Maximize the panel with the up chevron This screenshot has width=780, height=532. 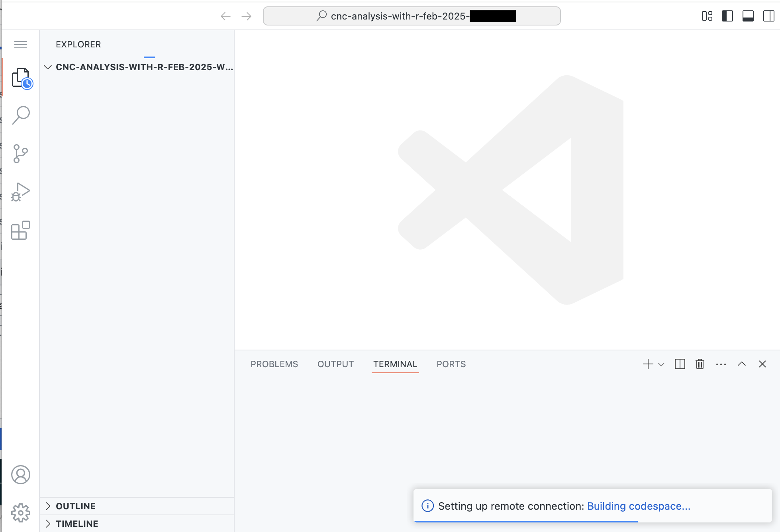pos(742,364)
